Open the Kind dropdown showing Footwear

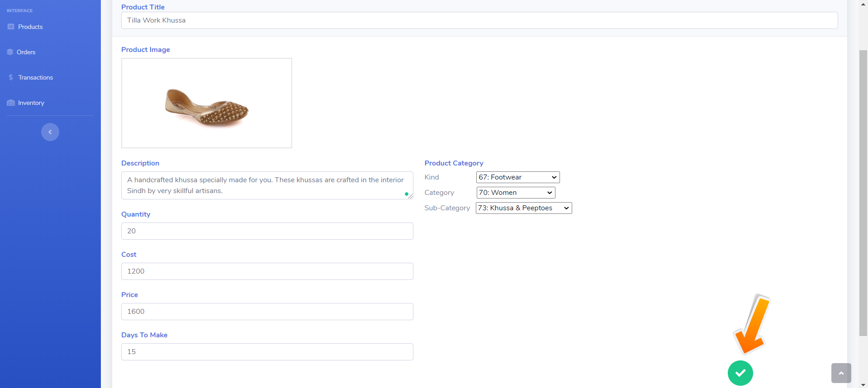coord(517,177)
